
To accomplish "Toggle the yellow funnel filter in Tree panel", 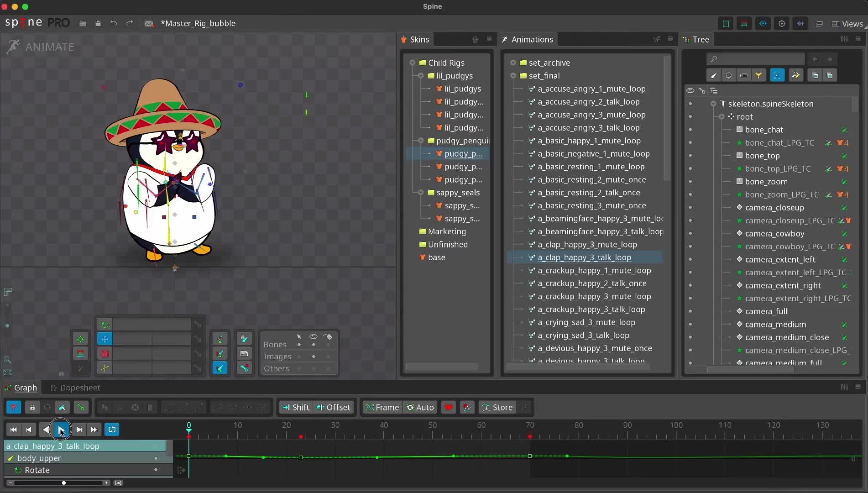I will point(758,75).
